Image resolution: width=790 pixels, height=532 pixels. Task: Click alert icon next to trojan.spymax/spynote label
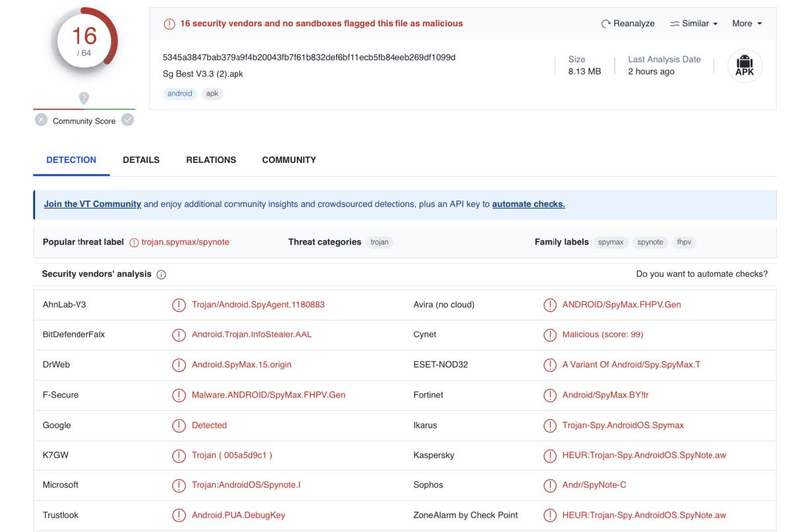click(135, 243)
